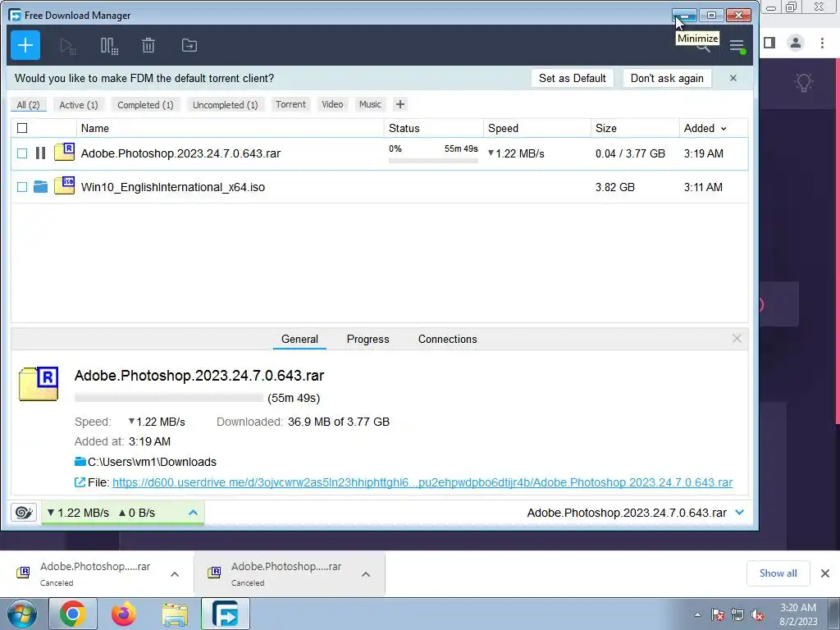Click the details panel progress bar
840x630 pixels.
[169, 398]
